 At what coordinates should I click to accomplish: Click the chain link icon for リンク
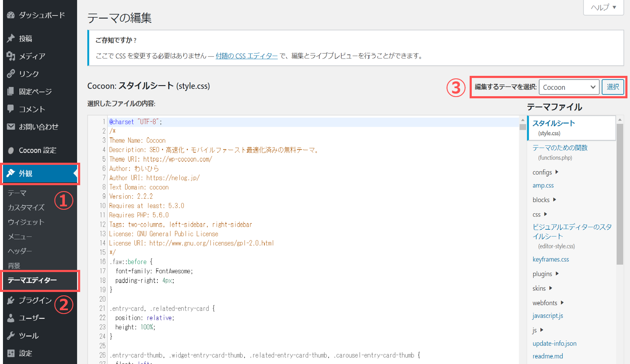(11, 74)
